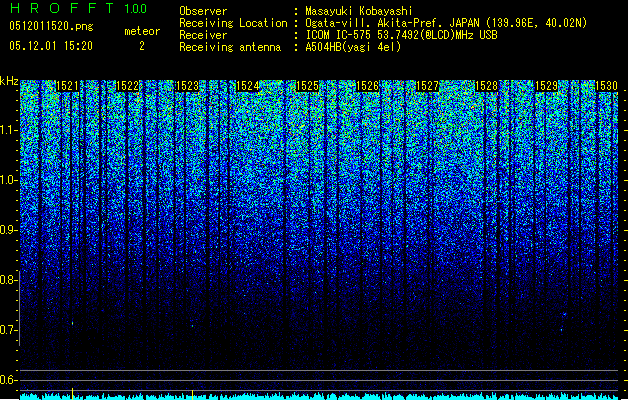629x400 pixels.
Task: Click the cyan signal level graph at bottom
Action: click(x=319, y=396)
